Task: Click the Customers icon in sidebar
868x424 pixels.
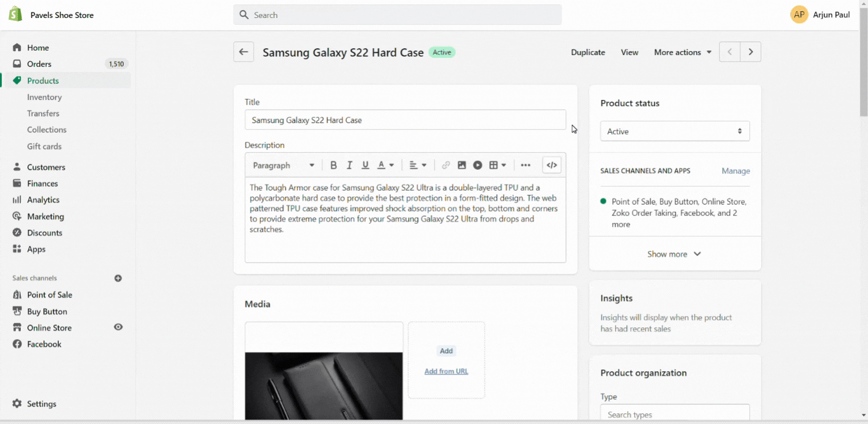Action: [17, 167]
